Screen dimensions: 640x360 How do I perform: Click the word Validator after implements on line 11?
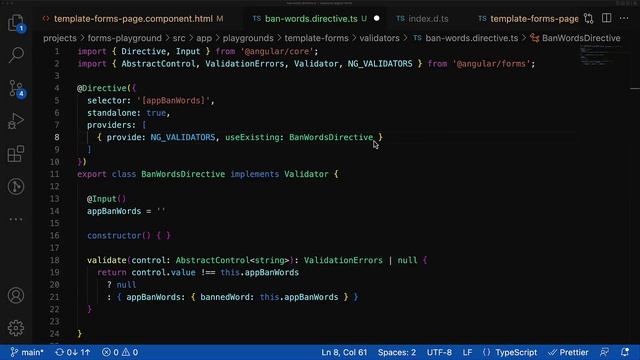[306, 174]
